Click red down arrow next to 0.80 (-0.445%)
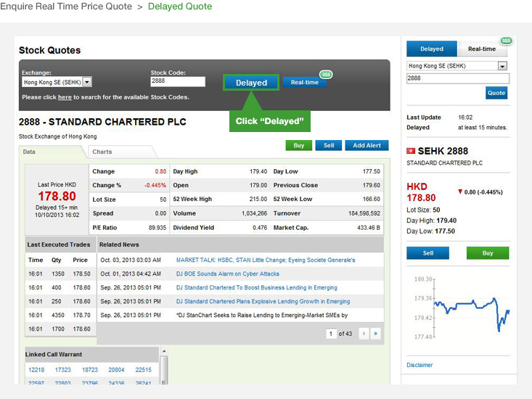This screenshot has width=532, height=399. pos(460,192)
